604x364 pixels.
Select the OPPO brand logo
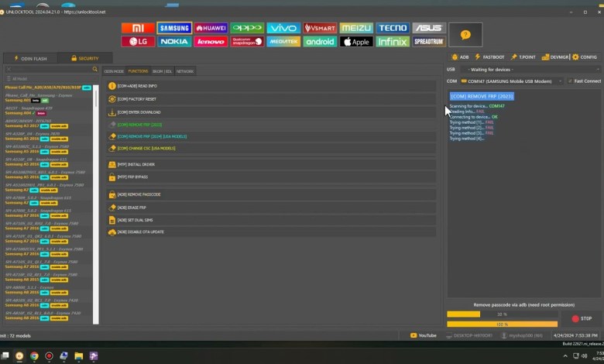pos(247,28)
